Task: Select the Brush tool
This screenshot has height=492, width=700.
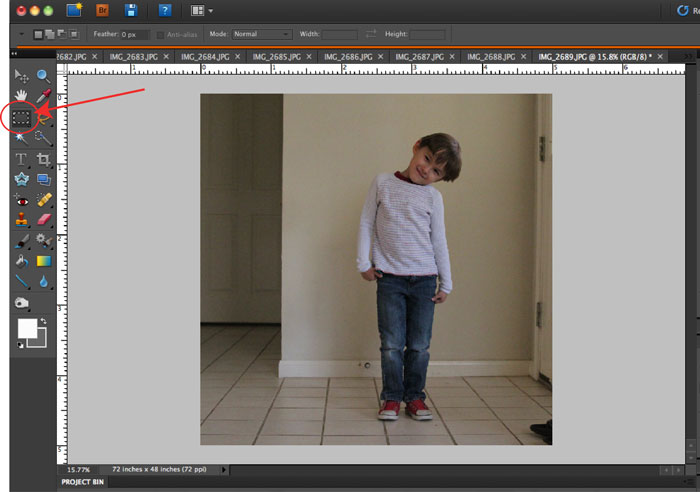Action: coord(21,241)
